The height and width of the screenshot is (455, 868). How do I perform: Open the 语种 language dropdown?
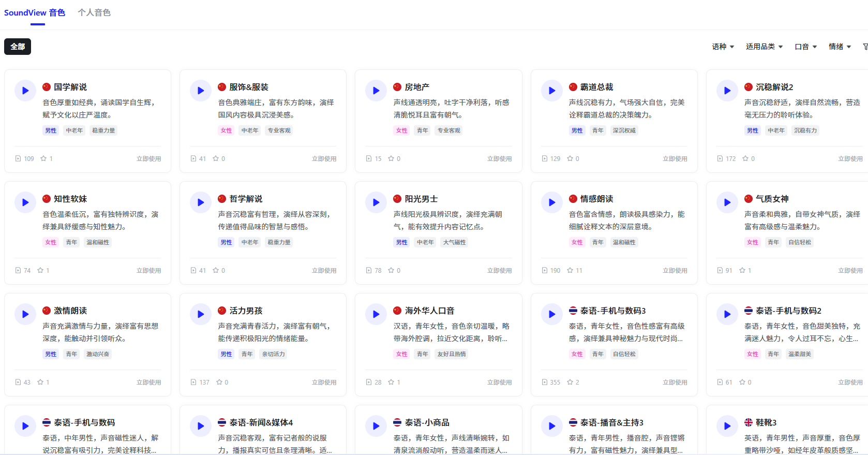[723, 47]
